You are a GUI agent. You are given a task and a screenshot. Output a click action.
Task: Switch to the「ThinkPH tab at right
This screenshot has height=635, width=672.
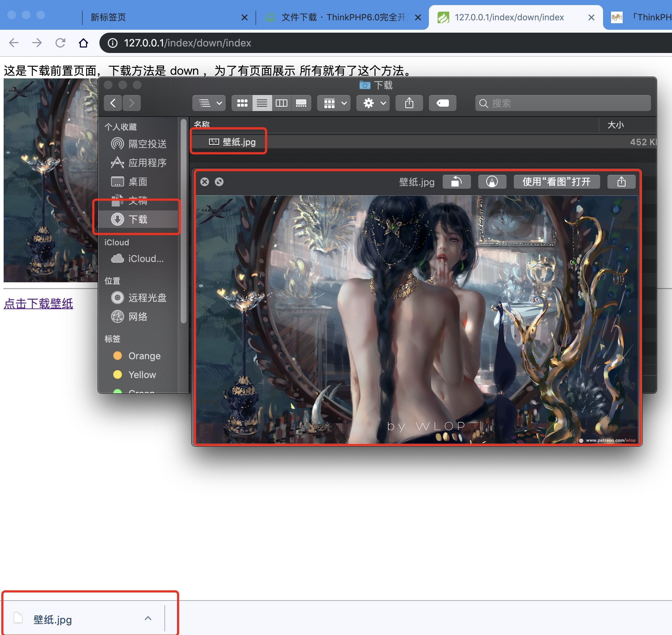(641, 17)
